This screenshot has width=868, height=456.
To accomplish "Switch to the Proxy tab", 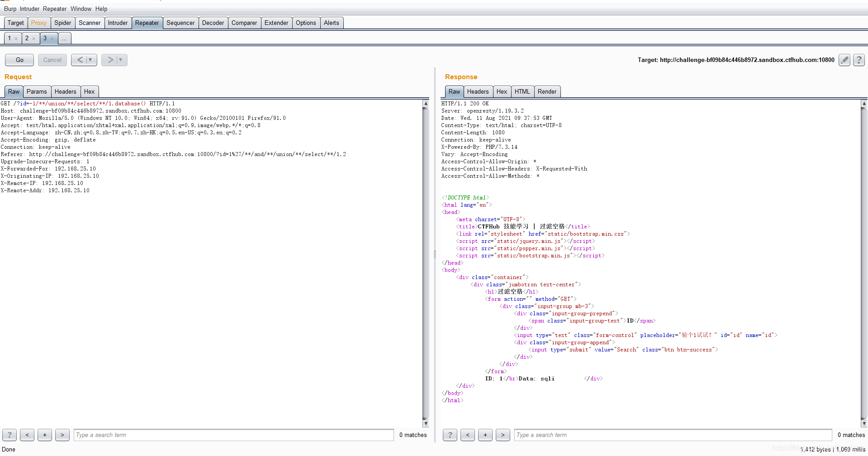I will tap(39, 23).
